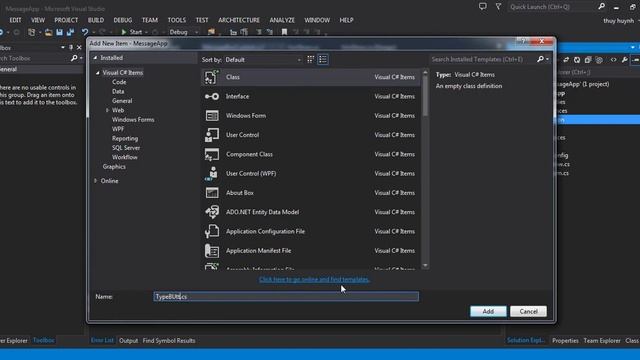Open the BUILD menu

click(96, 20)
